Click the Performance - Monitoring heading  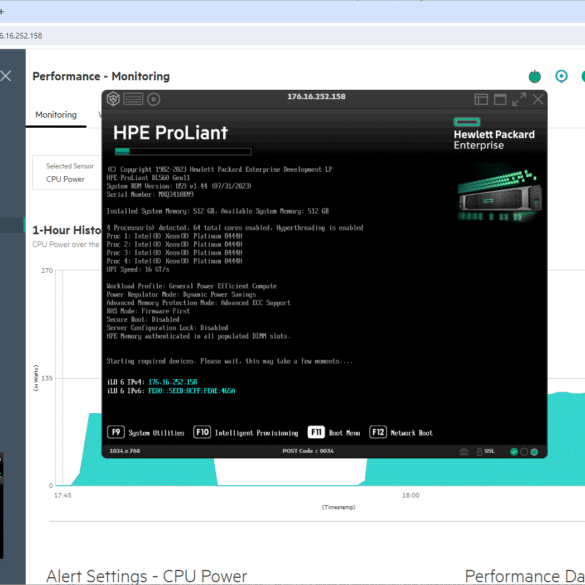pyautogui.click(x=101, y=76)
